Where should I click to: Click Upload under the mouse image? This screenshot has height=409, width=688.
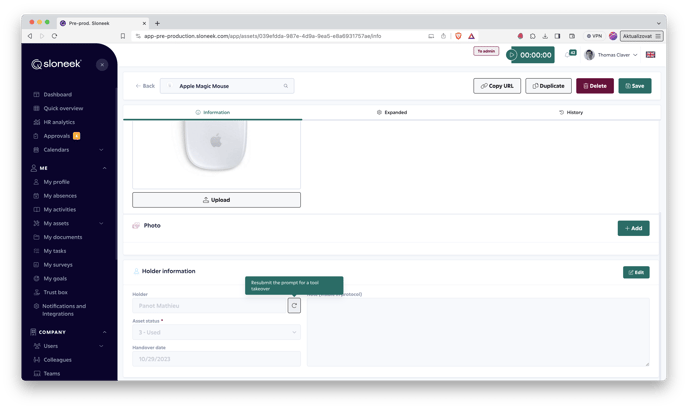216,200
